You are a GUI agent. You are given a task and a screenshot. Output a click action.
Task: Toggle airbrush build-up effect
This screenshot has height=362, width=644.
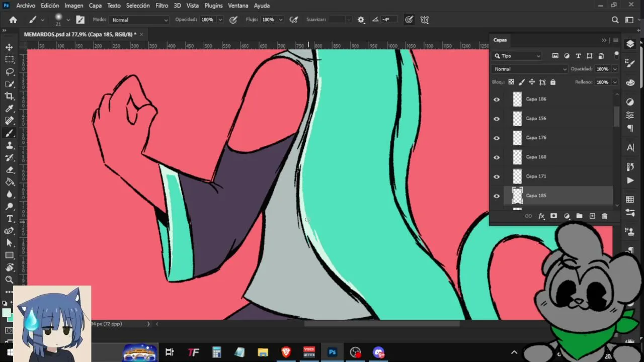tap(293, 20)
